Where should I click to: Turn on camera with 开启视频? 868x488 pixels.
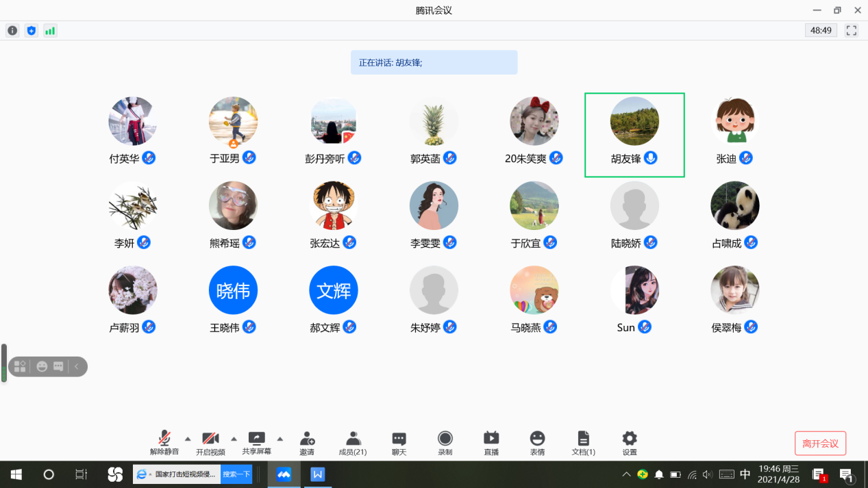coord(210,443)
